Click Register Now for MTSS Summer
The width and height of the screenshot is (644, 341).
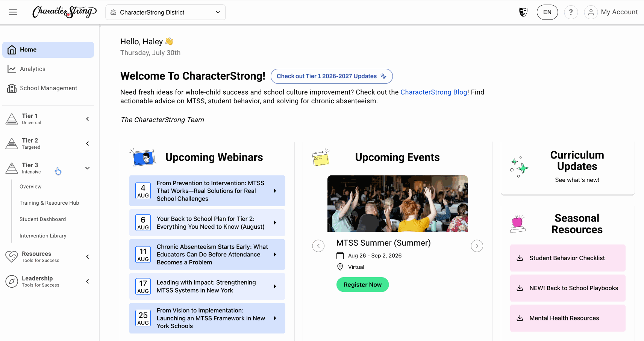tap(362, 285)
